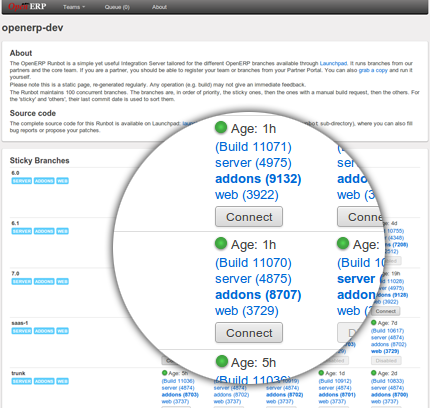This screenshot has height=408, width=430.
Task: Click the WEB badge under trunk
Action: coord(62,381)
